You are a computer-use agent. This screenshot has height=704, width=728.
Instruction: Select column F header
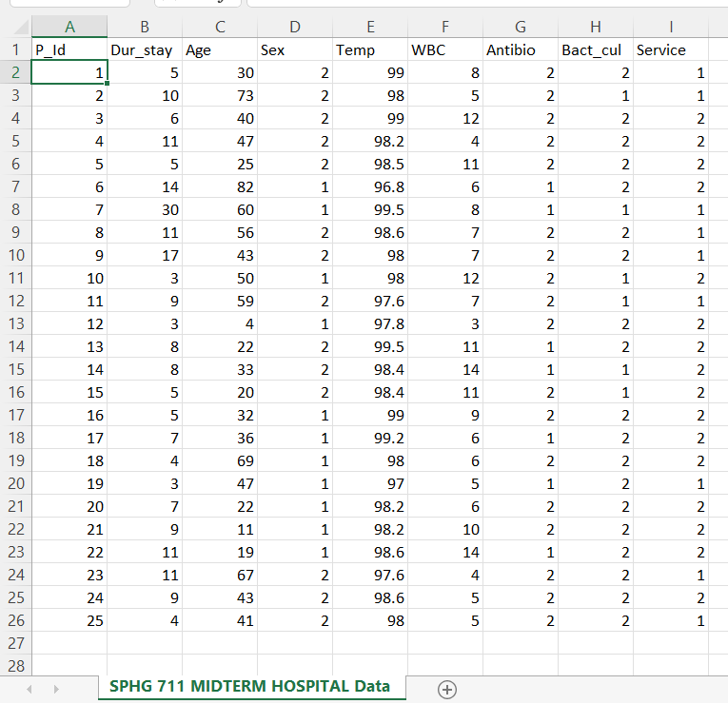[445, 27]
